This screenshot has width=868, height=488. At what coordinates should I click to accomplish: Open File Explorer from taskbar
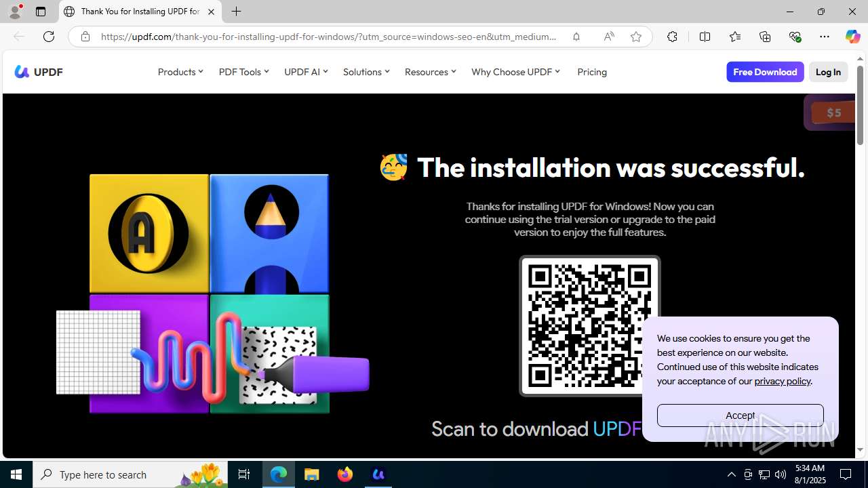click(312, 474)
